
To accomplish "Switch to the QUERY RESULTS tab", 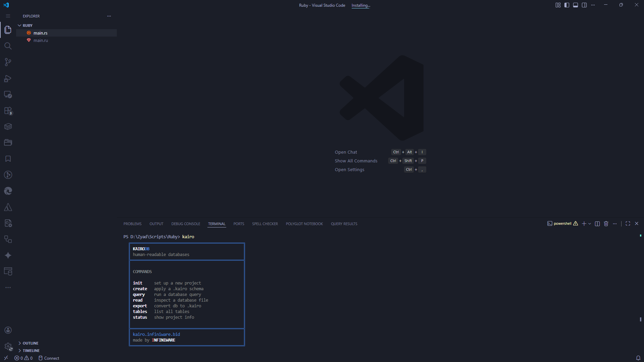I will point(344,224).
